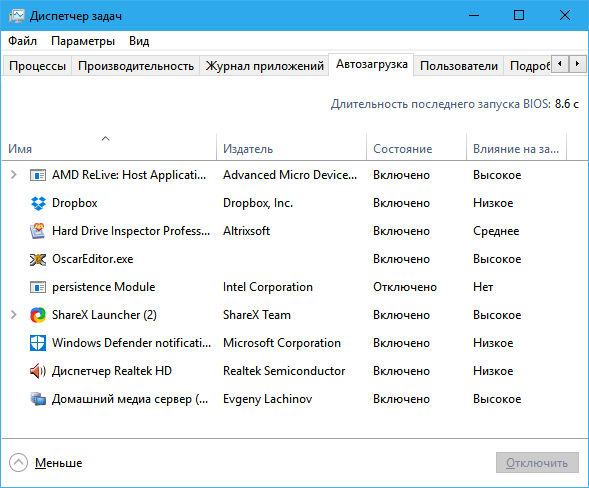Click the AMD ReLive row icon
589x488 pixels.
click(x=38, y=175)
